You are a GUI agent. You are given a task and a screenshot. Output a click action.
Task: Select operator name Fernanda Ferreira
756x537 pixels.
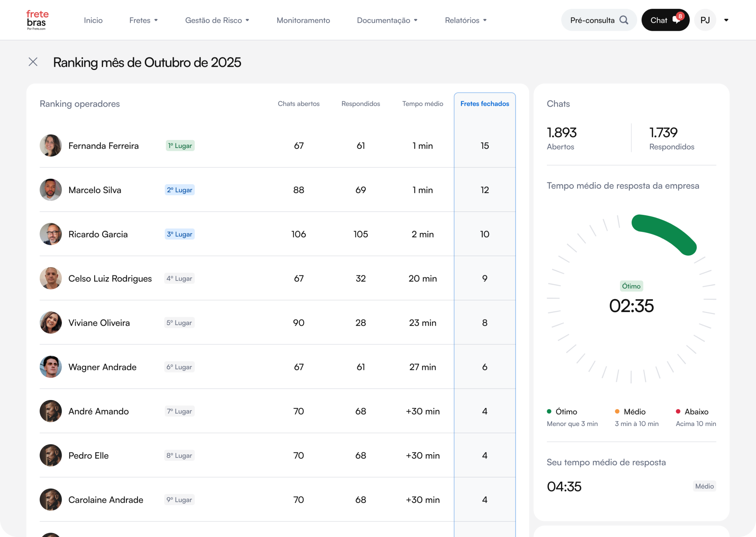pos(103,146)
